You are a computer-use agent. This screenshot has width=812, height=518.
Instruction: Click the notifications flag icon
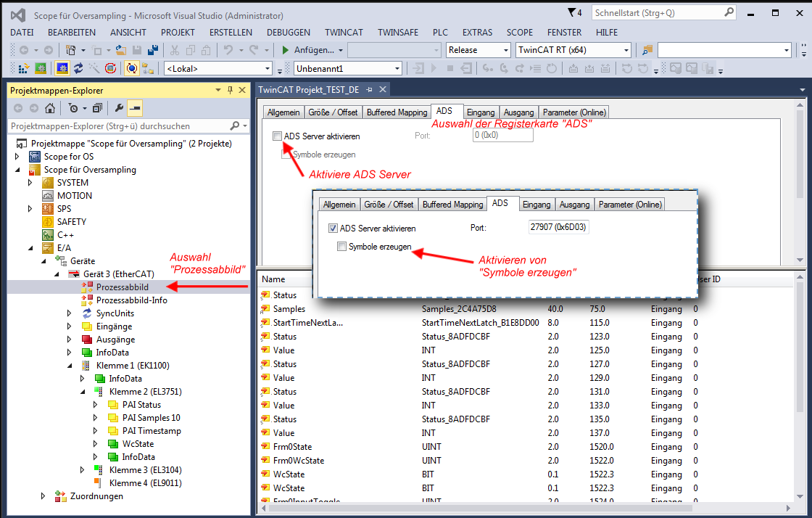572,12
